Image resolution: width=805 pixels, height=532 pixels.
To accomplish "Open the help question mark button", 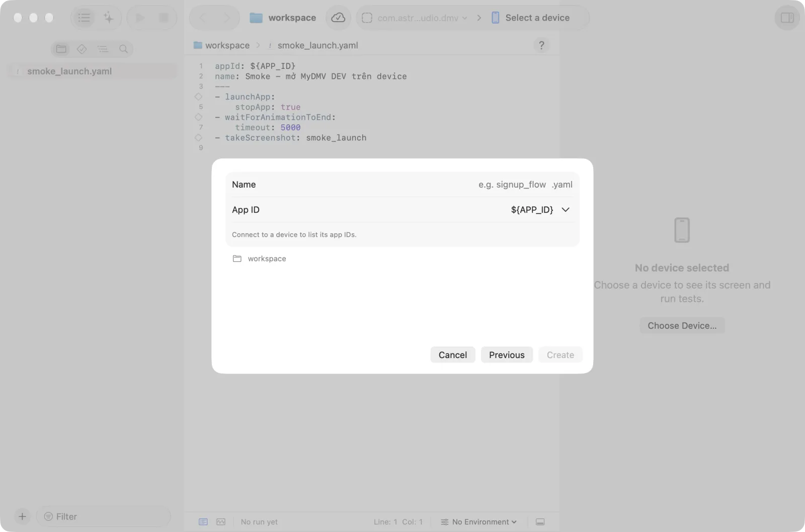I will point(541,45).
